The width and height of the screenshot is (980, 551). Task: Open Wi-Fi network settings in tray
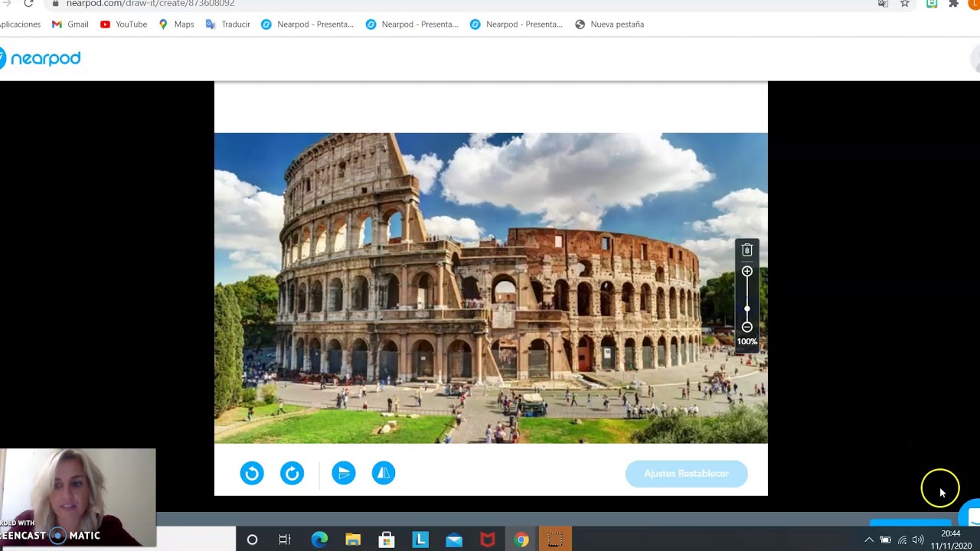click(902, 540)
